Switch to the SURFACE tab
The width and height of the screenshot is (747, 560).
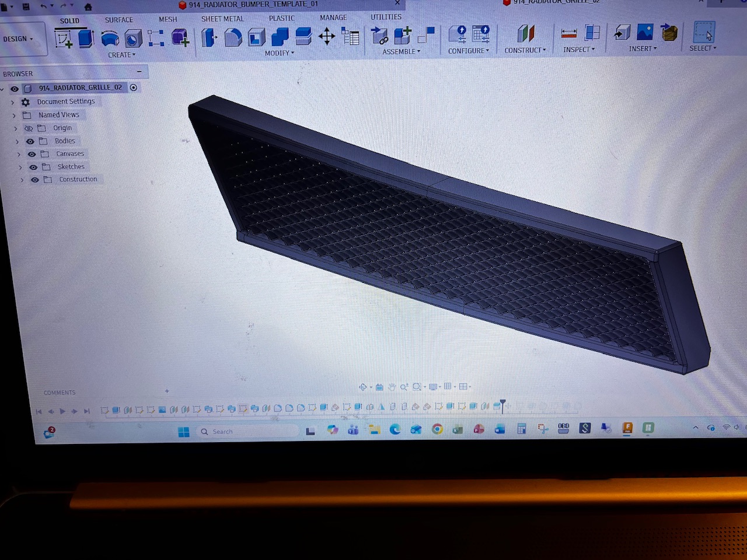(119, 20)
